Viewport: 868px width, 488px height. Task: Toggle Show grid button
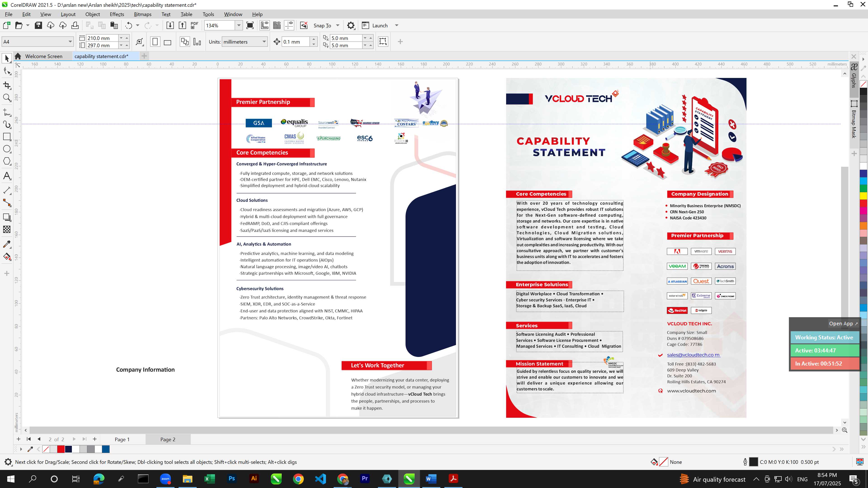point(277,25)
